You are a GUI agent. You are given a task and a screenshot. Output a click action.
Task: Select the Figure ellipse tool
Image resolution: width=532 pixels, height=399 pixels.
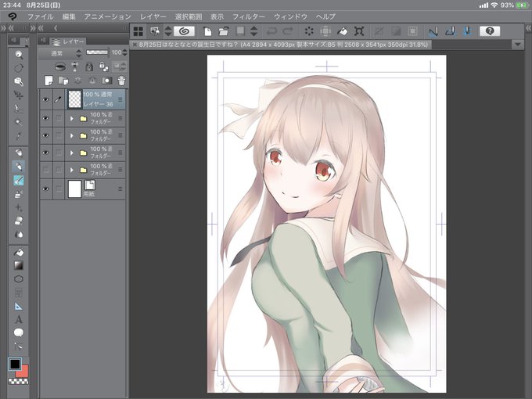[19, 279]
